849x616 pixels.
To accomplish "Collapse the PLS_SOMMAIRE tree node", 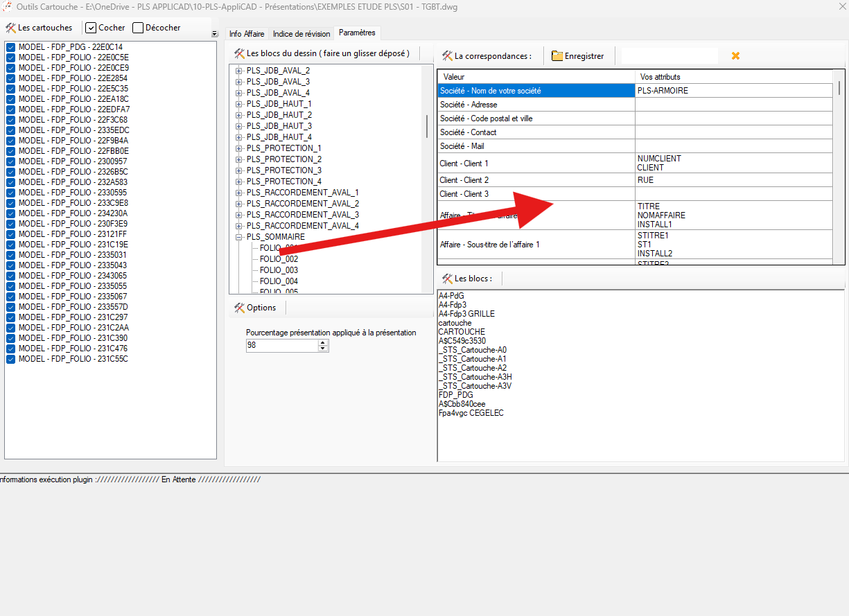I will (x=239, y=237).
